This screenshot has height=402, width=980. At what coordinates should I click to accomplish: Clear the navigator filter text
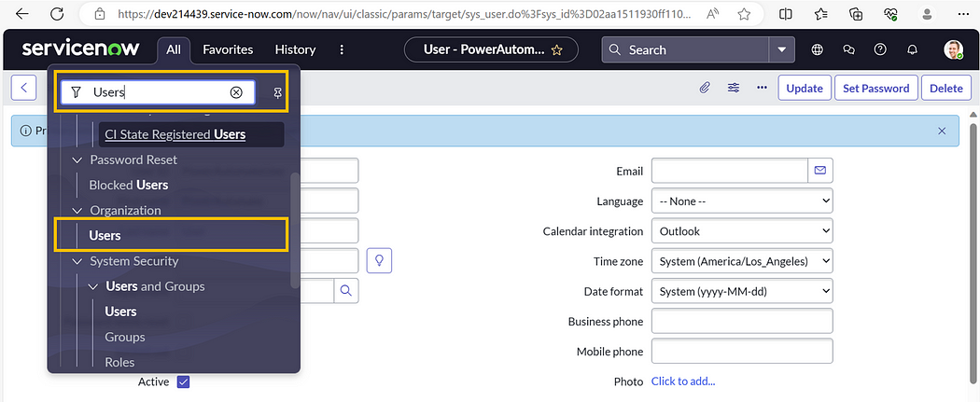tap(235, 92)
